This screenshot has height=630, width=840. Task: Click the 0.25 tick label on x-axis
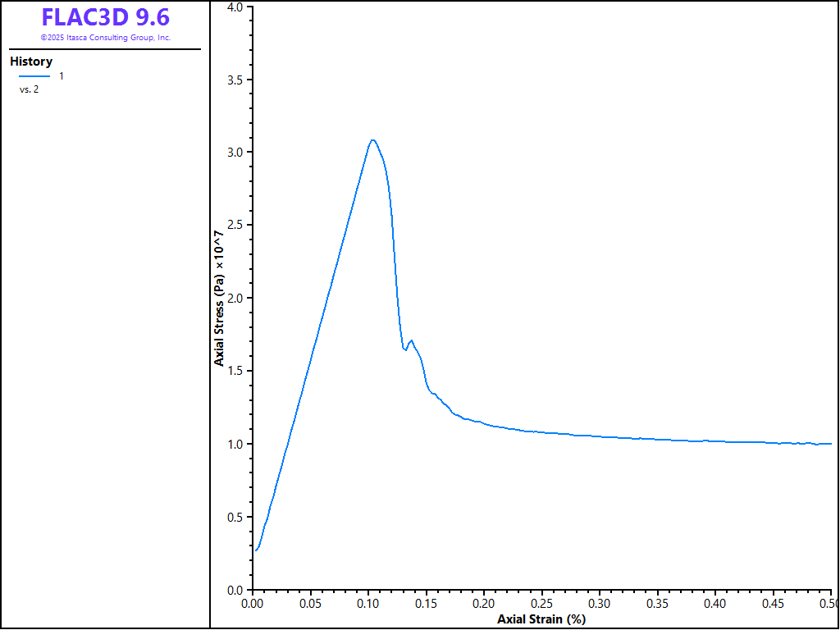(x=542, y=603)
